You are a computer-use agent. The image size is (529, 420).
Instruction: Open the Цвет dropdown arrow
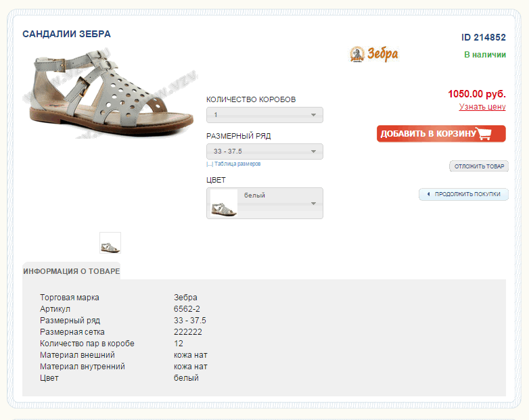click(313, 203)
